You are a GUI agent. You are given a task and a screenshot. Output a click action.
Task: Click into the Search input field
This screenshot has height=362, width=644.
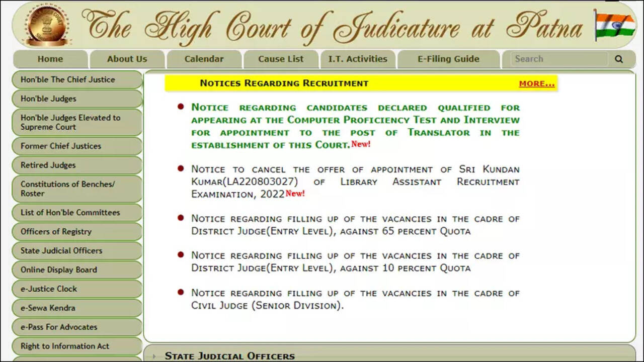point(558,59)
